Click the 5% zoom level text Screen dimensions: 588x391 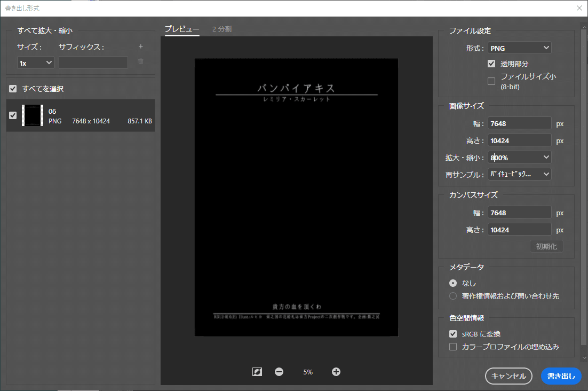click(x=308, y=372)
